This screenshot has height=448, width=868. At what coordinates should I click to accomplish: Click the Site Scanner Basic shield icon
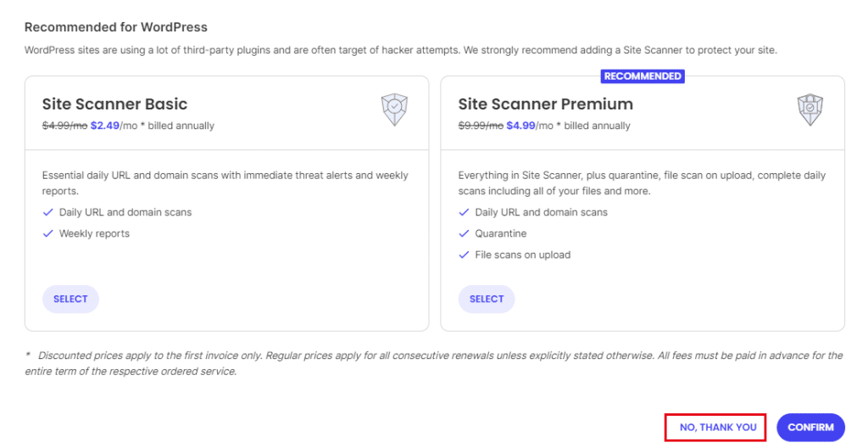click(x=394, y=109)
